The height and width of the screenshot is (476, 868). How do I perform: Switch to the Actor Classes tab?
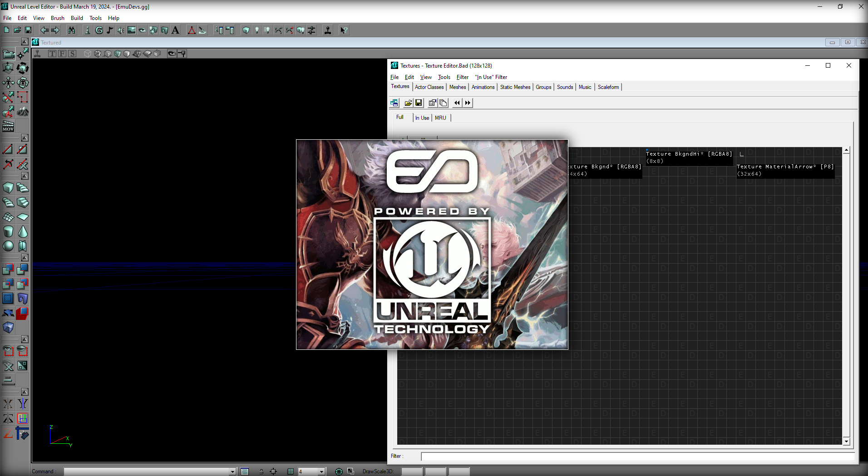click(x=429, y=87)
